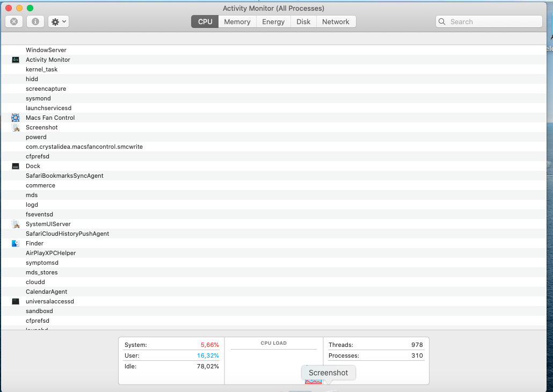Viewport: 553px width, 392px height.
Task: Select the CalendarAgent process
Action: click(x=47, y=292)
